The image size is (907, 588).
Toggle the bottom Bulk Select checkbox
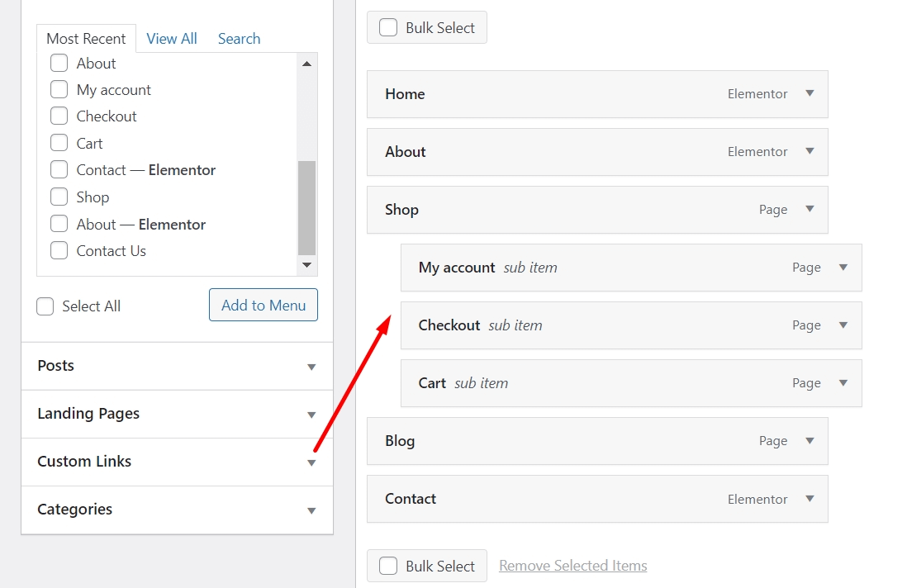(x=388, y=565)
